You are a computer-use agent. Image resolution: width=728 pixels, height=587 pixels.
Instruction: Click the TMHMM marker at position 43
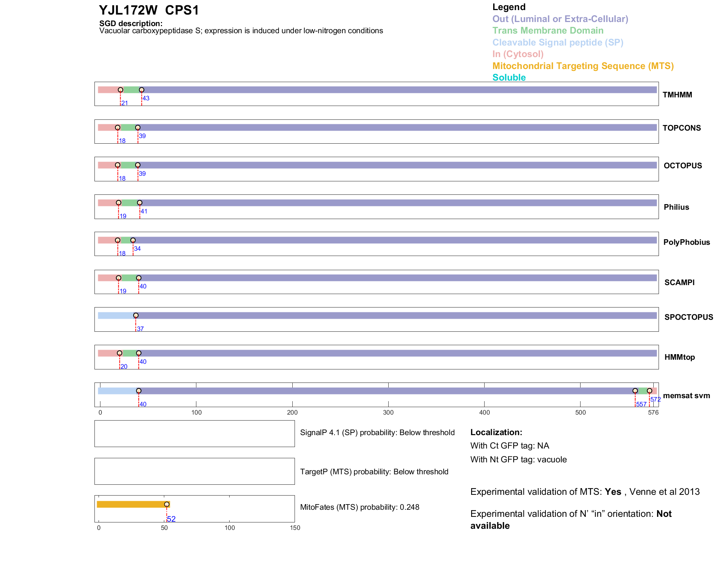click(141, 90)
